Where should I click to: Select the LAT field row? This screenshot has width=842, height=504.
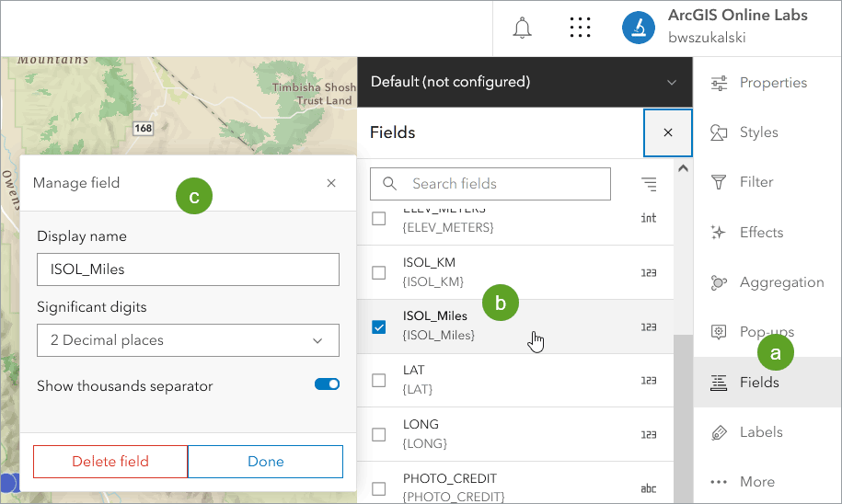515,380
